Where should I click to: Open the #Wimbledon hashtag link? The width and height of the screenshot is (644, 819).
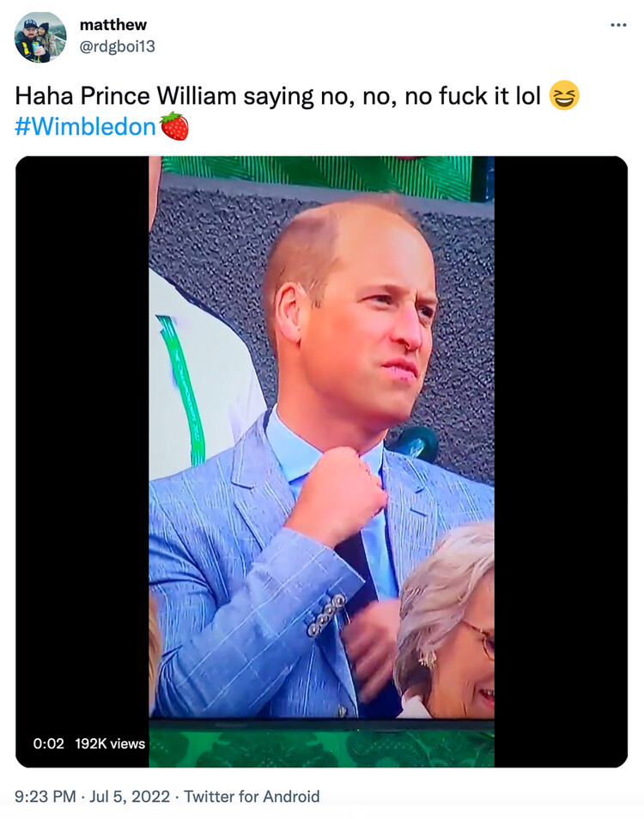pos(85,127)
